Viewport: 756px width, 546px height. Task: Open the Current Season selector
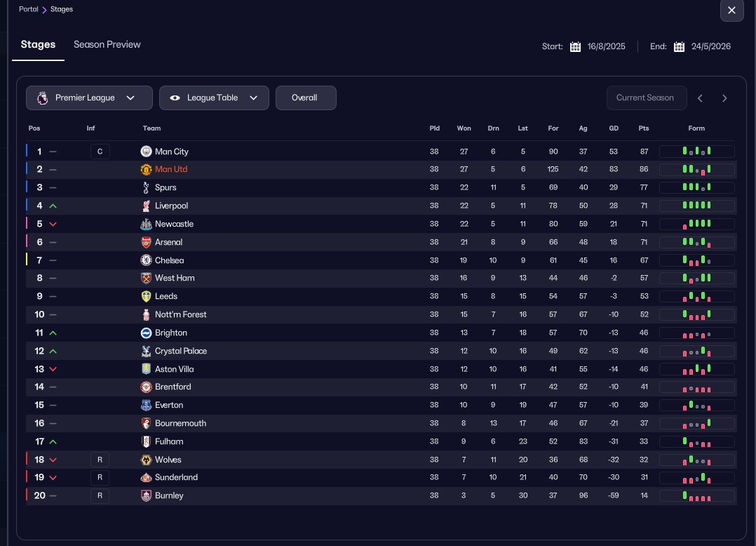(x=644, y=98)
